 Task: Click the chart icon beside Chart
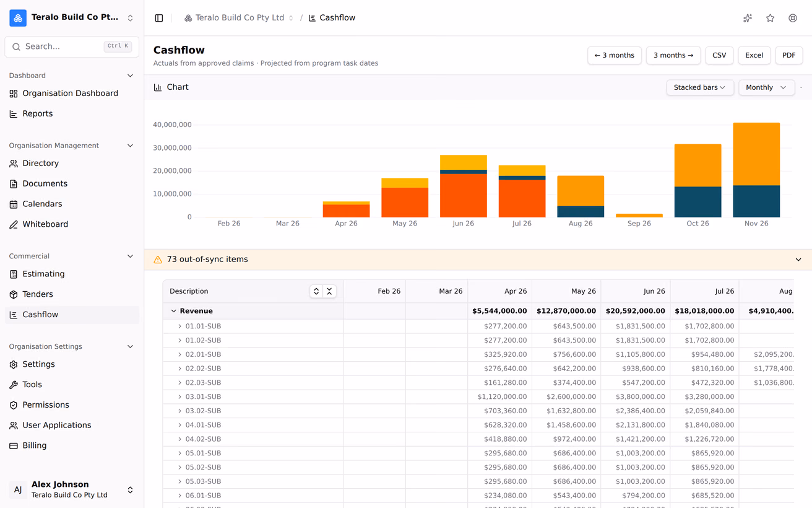(x=158, y=87)
